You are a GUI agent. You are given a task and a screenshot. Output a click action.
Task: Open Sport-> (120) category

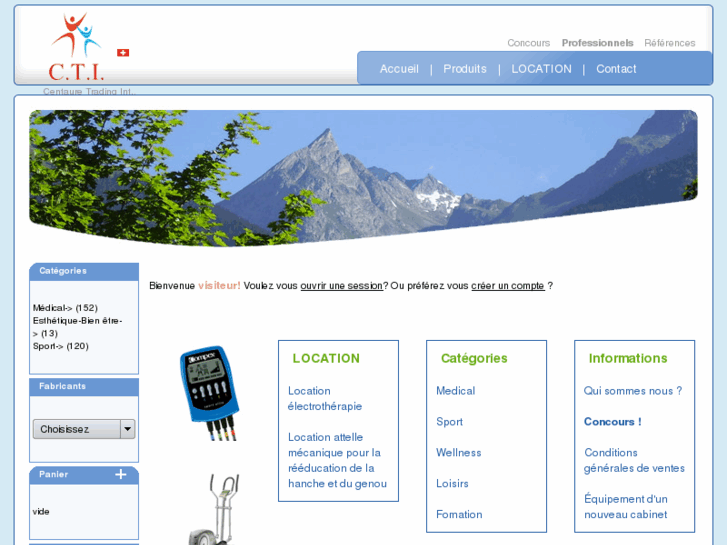tap(61, 346)
